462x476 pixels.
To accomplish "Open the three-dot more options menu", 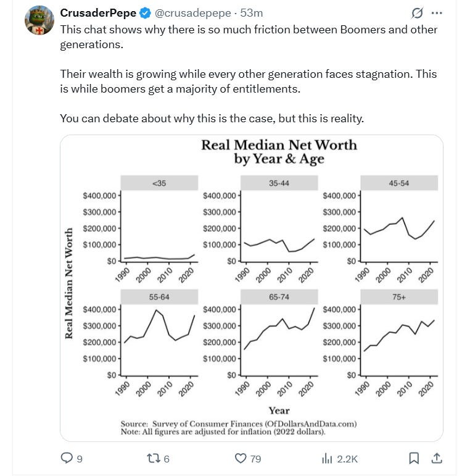I will (x=437, y=13).
